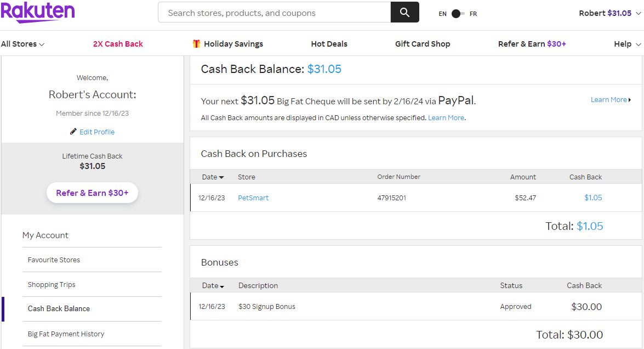The width and height of the screenshot is (644, 349).
Task: Click the $1.05 cash back link in PetSmart row
Action: point(593,198)
